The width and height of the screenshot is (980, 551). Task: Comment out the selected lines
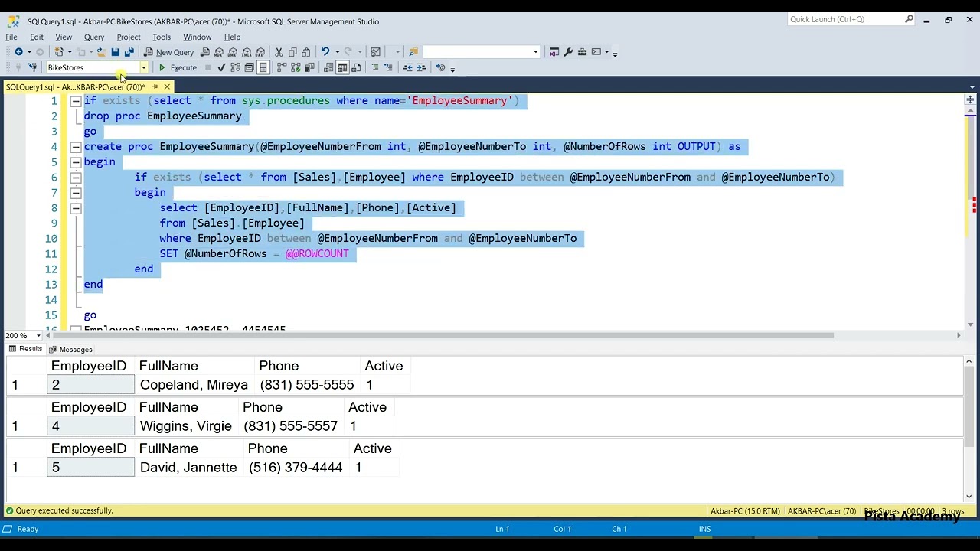pyautogui.click(x=375, y=67)
